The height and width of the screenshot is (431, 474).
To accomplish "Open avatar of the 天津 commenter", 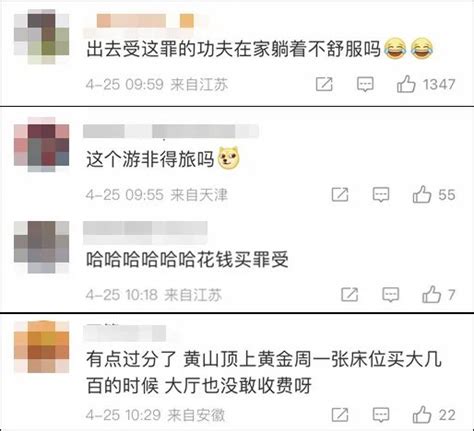I will [x=42, y=144].
